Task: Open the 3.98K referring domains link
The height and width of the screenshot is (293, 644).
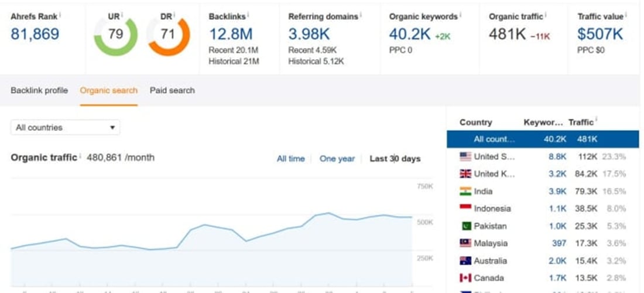Action: [x=310, y=35]
